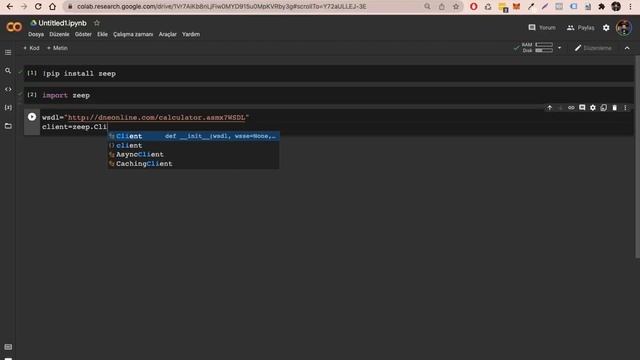The image size is (640, 360).
Task: Select the CachingClient suggestion
Action: (x=193, y=163)
